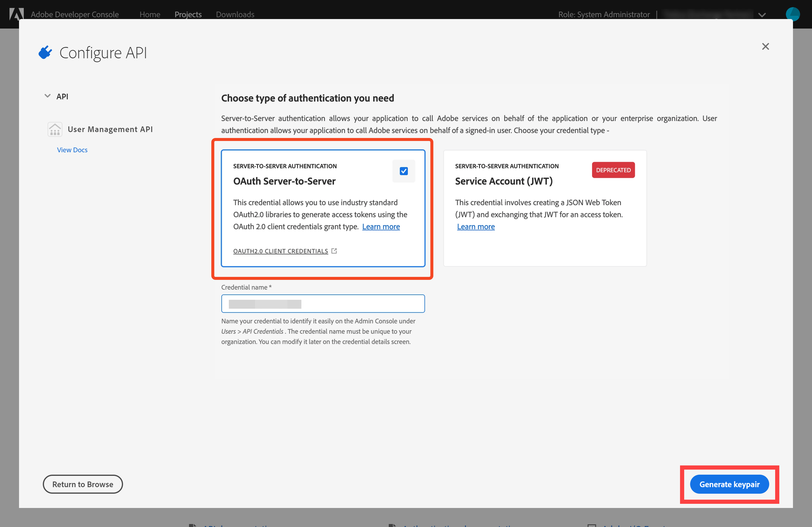Click the Users > API Credentials text
Screen dimensions: 812x527
pos(252,331)
